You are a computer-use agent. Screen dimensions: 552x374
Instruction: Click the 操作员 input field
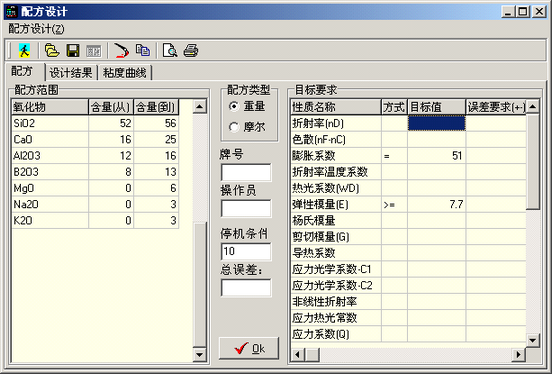246,209
